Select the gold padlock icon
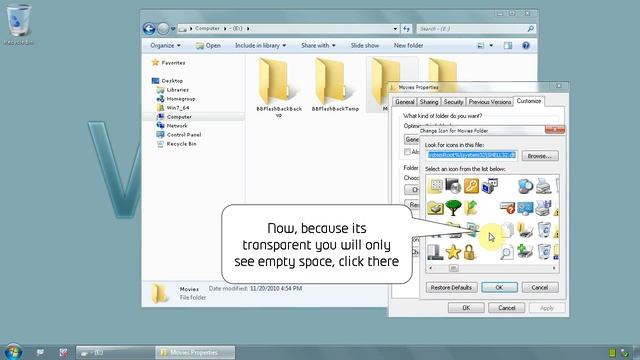Viewport: 640px width, 360px height. (x=470, y=252)
